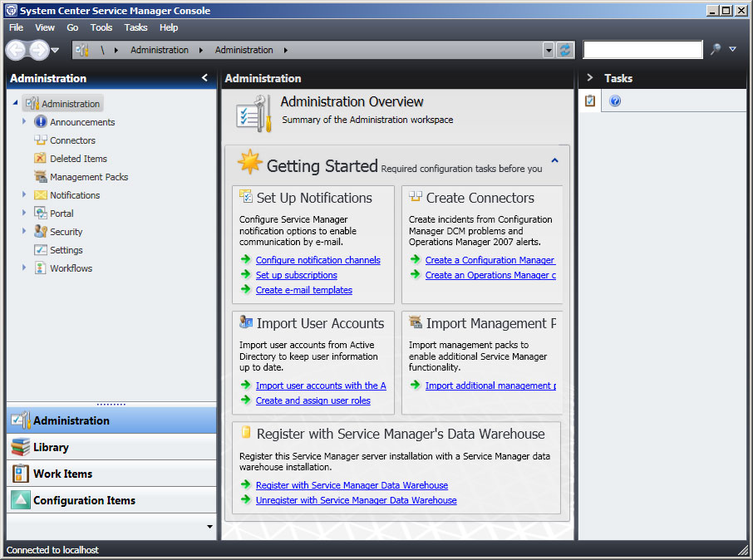Screen dimensions: 753x560
Task: Open the File menu
Action: [16, 27]
